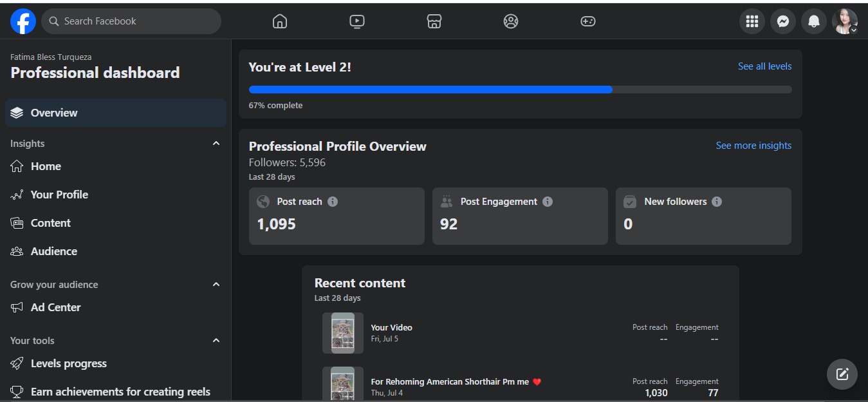Click the New followers info icon
The image size is (868, 402).
[x=717, y=202]
